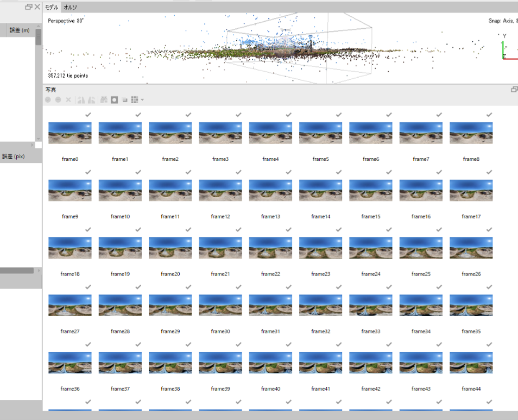This screenshot has width=518, height=420.
Task: Click the right arrow of the lower horizontal scrollbar
Action: (39, 271)
